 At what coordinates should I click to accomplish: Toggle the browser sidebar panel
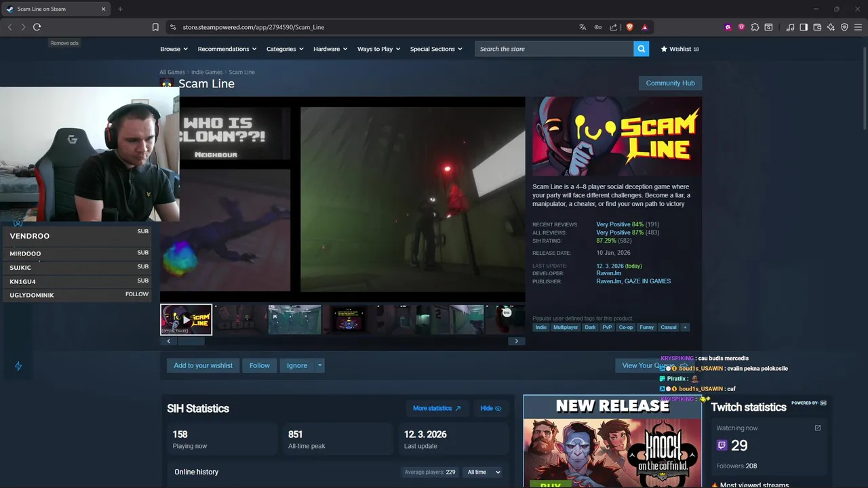click(804, 27)
